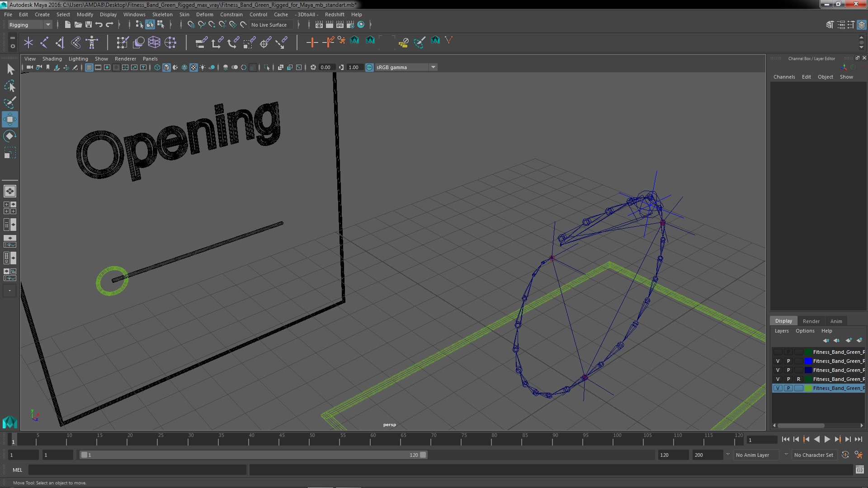The height and width of the screenshot is (488, 868).
Task: Select the human skeleton quick rig icon
Action: tap(92, 42)
